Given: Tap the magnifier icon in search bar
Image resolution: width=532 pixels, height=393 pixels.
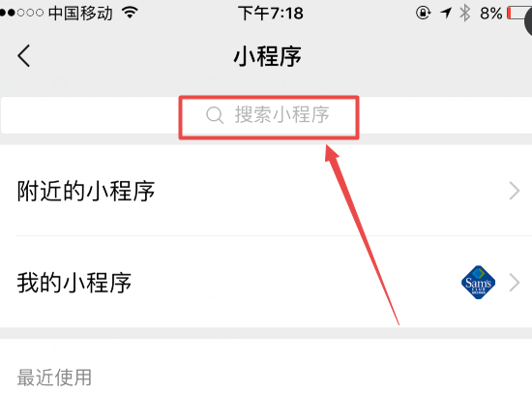Looking at the screenshot, I should pyautogui.click(x=215, y=115).
